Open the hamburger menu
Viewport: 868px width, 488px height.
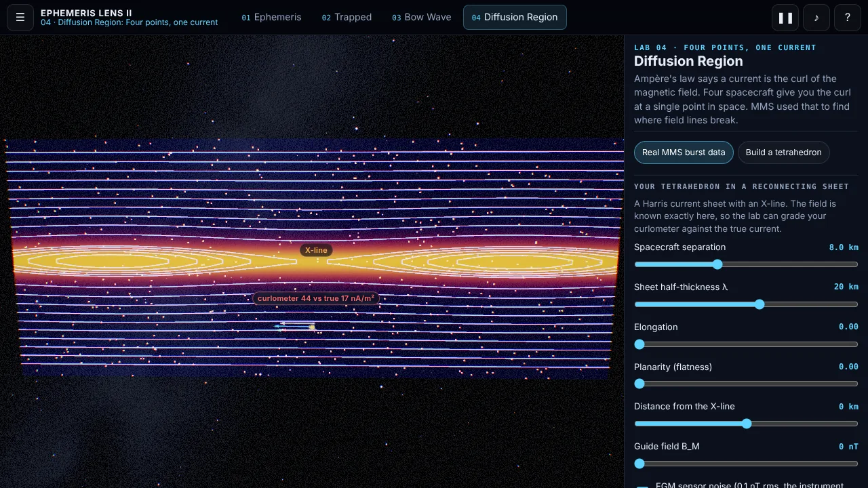point(20,18)
